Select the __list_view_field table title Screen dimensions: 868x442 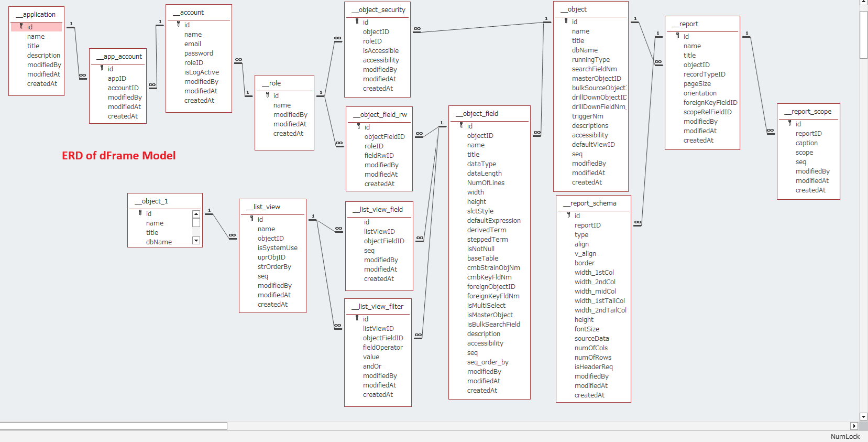[378, 209]
